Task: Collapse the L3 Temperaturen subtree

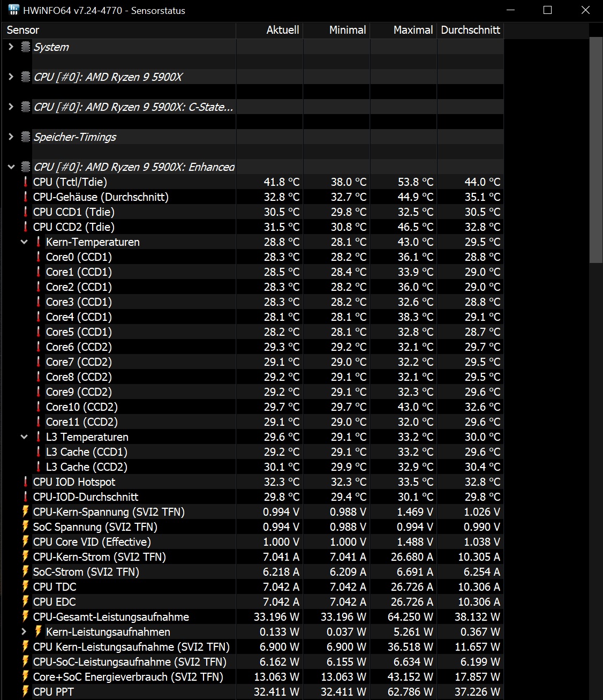Action: 24,436
